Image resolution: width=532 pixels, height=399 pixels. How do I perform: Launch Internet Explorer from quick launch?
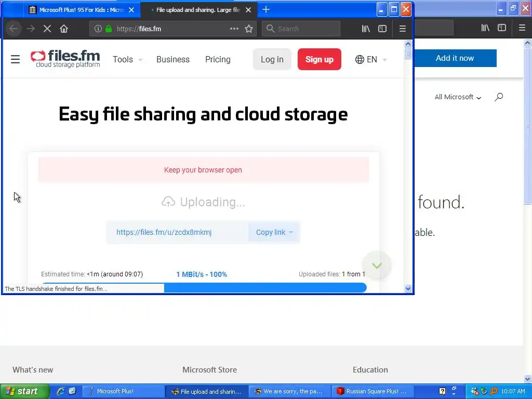[61, 391]
